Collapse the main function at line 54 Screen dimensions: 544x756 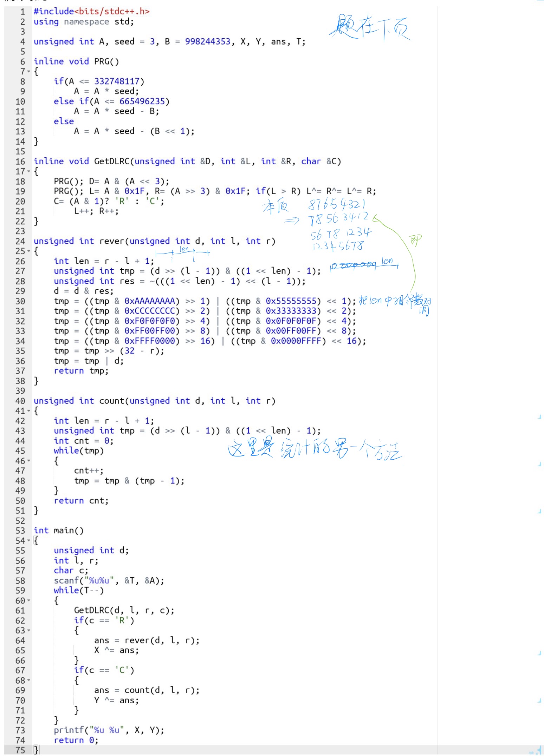tap(29, 541)
